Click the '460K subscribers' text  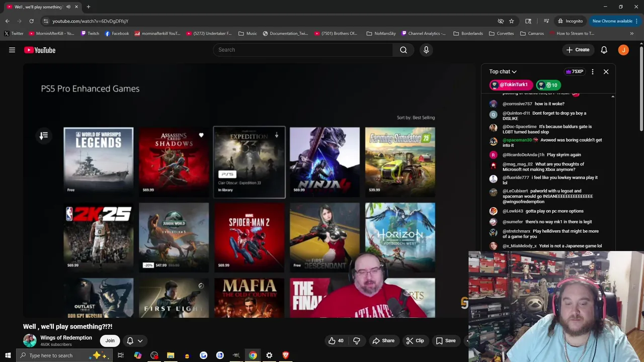pos(56,345)
